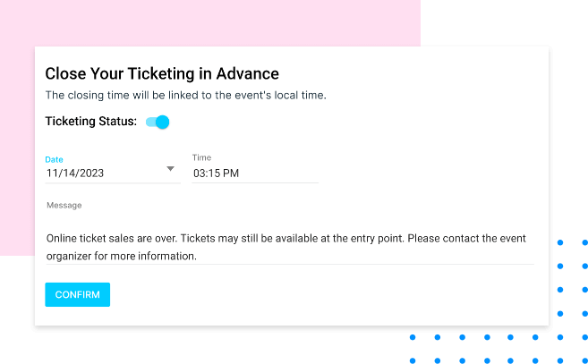Open the Date dropdown arrow
This screenshot has height=364, width=588.
[170, 169]
